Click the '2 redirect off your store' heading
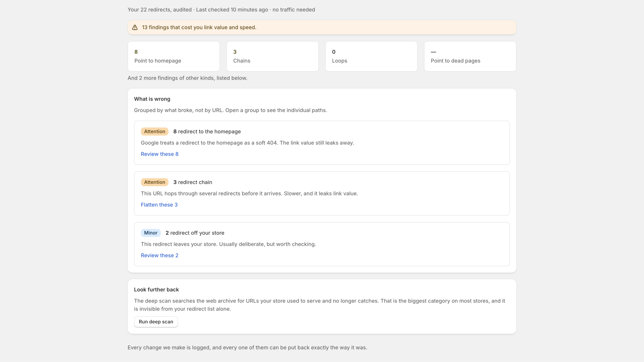644x362 pixels. pyautogui.click(x=195, y=233)
